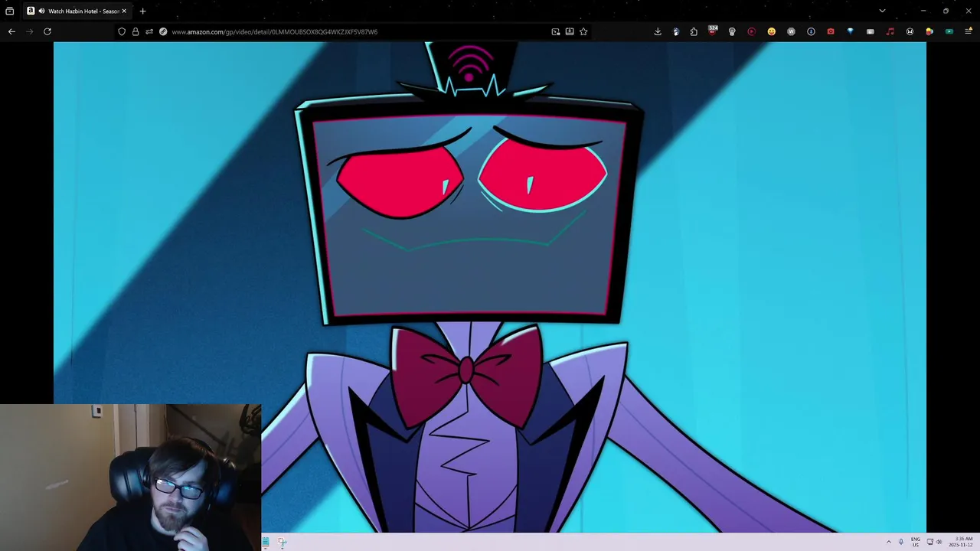Click the extension icon next to Downloads

pyautogui.click(x=676, y=31)
